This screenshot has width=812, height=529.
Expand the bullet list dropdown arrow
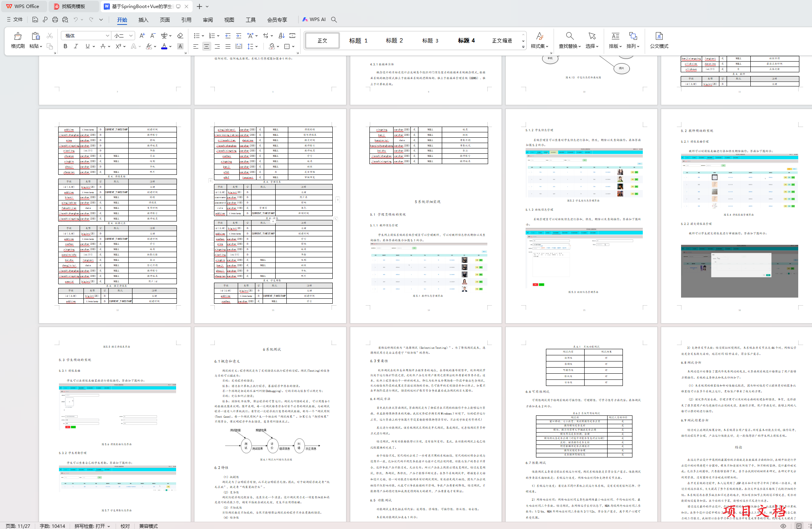click(203, 36)
